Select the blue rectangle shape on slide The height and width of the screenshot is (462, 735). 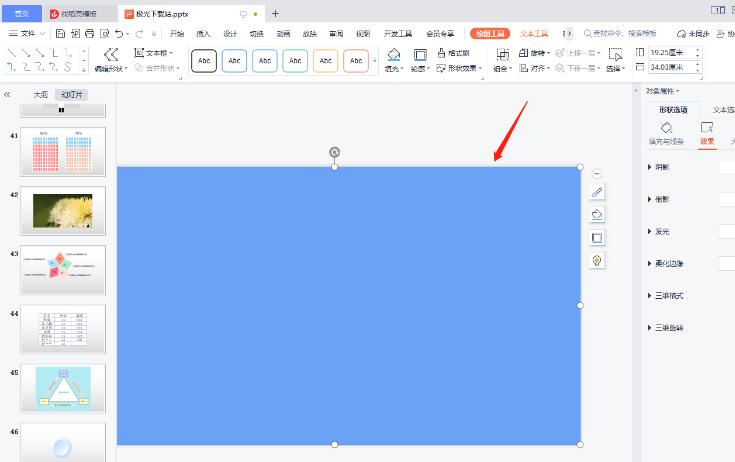(348, 305)
